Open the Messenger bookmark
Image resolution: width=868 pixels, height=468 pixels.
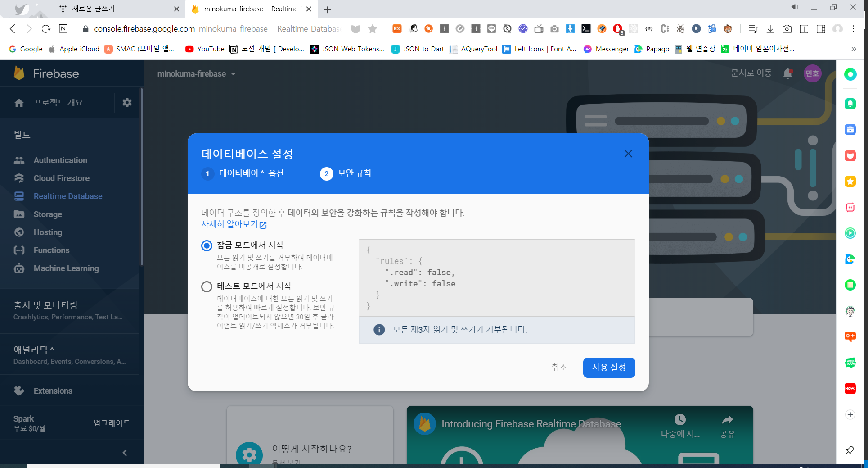click(x=606, y=49)
